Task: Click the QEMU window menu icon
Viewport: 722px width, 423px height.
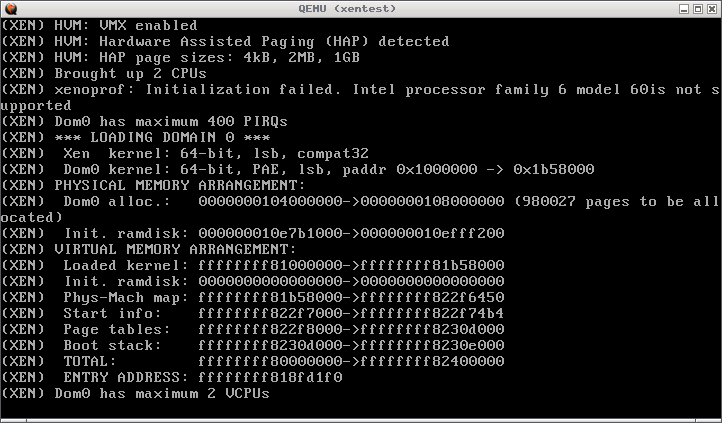Action: pos(10,8)
